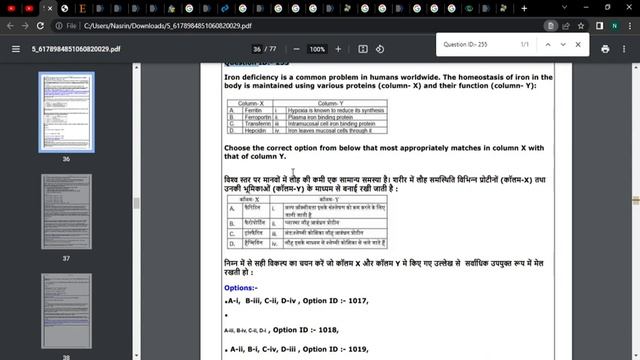Click the find result count 1/1
640x360 pixels.
(x=524, y=44)
